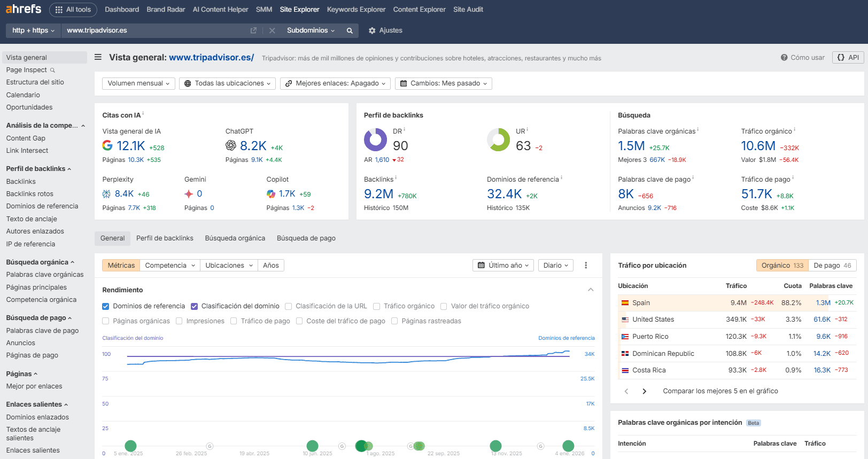The width and height of the screenshot is (868, 459).
Task: Click Google update marker near 26 feb. 2025
Action: coord(210,446)
